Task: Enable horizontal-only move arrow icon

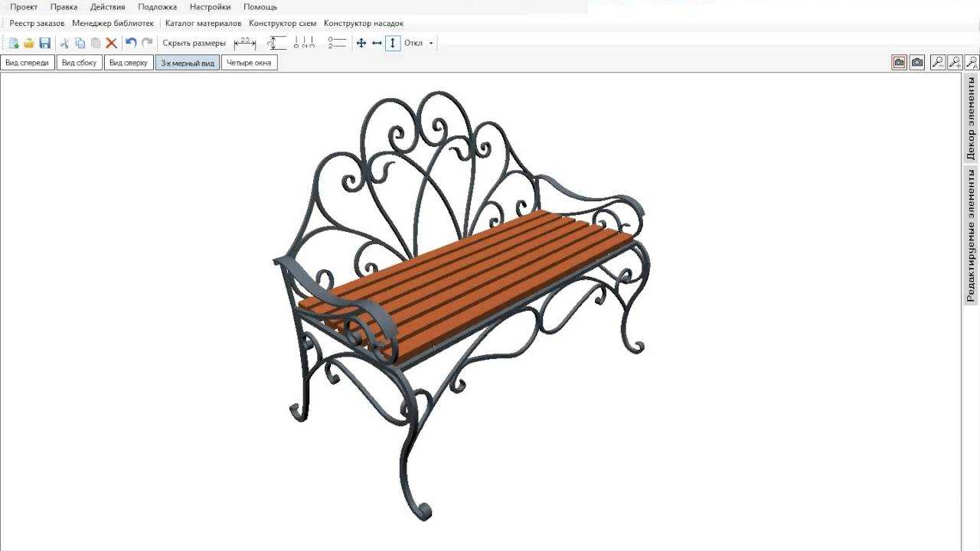Action: pos(377,44)
